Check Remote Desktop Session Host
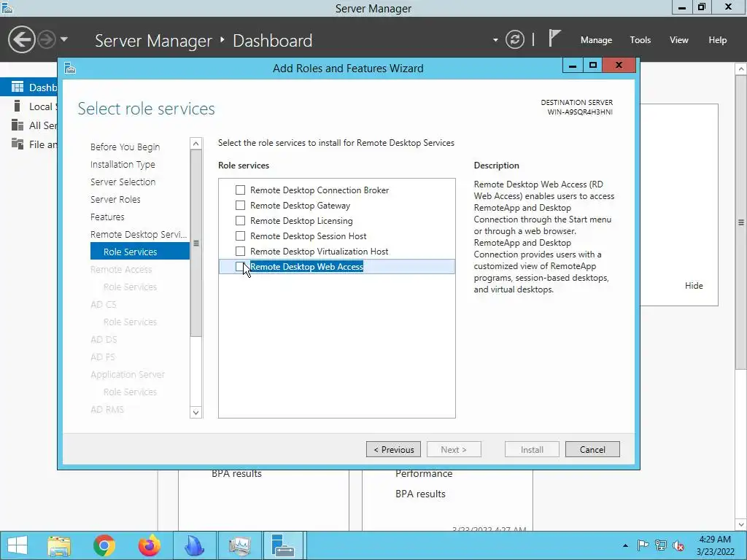Screen dimensions: 747x560 (x=240, y=236)
